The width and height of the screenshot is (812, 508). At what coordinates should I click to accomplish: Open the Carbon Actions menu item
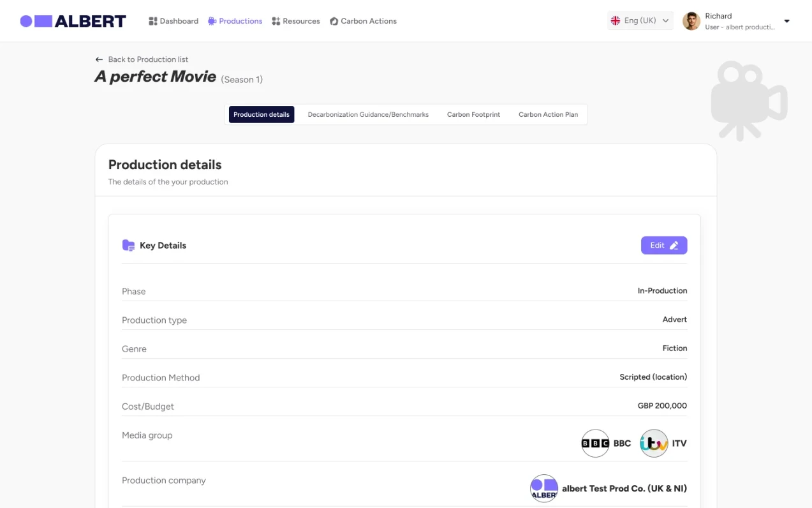[x=363, y=21]
